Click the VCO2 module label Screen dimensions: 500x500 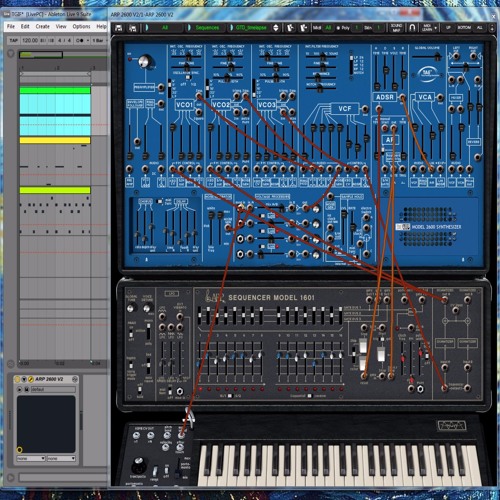221,105
